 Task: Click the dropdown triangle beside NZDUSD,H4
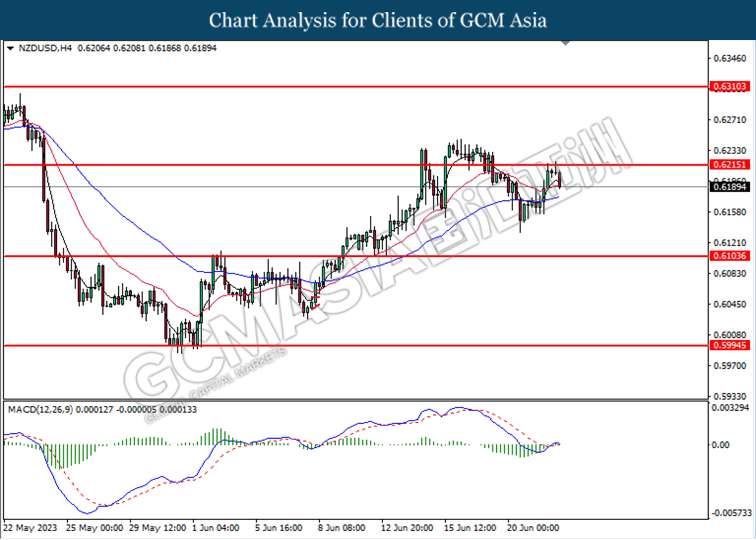click(10, 48)
